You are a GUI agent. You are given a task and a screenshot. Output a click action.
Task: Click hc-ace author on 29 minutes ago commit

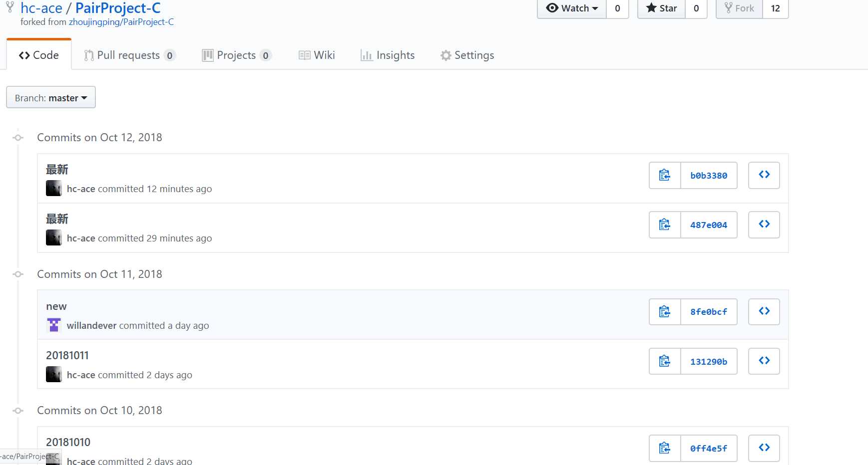click(81, 238)
